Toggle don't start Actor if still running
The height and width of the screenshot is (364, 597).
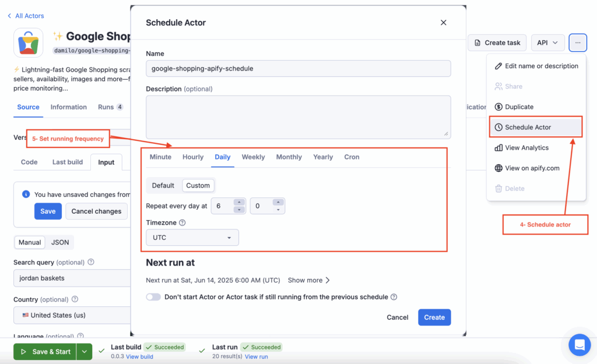click(x=153, y=296)
